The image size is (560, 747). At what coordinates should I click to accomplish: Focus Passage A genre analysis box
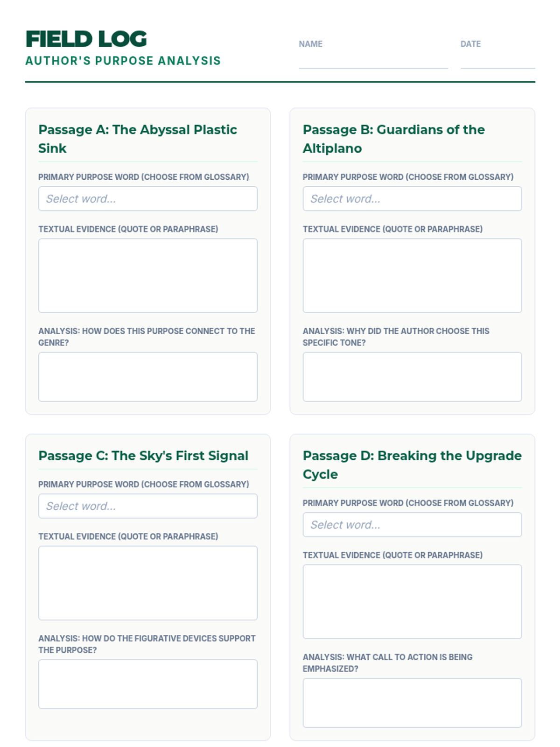click(x=147, y=377)
